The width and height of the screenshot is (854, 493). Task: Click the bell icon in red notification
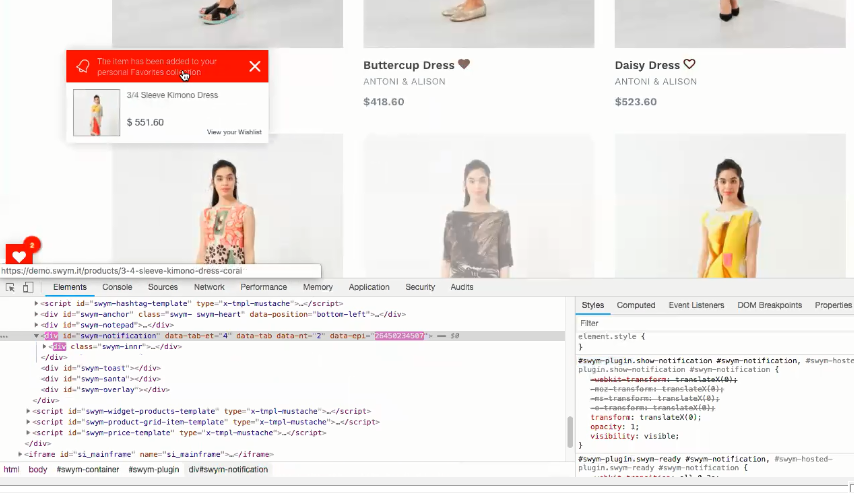[x=83, y=66]
